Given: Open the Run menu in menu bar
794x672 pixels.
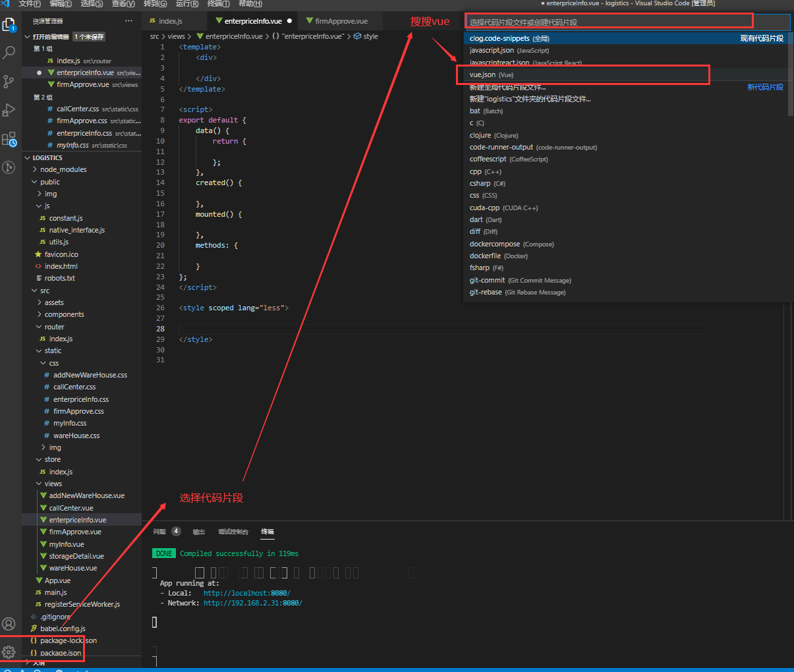Looking at the screenshot, I should pyautogui.click(x=187, y=3).
